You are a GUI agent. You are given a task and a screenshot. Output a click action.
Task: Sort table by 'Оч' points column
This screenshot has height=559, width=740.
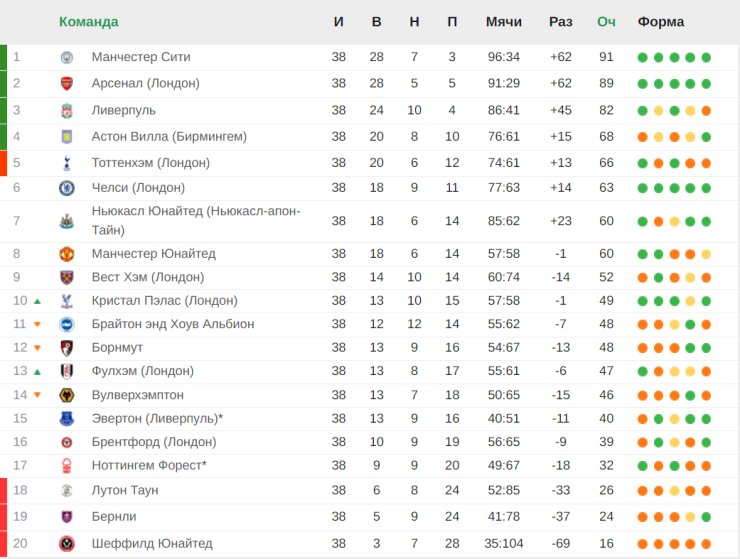click(606, 22)
